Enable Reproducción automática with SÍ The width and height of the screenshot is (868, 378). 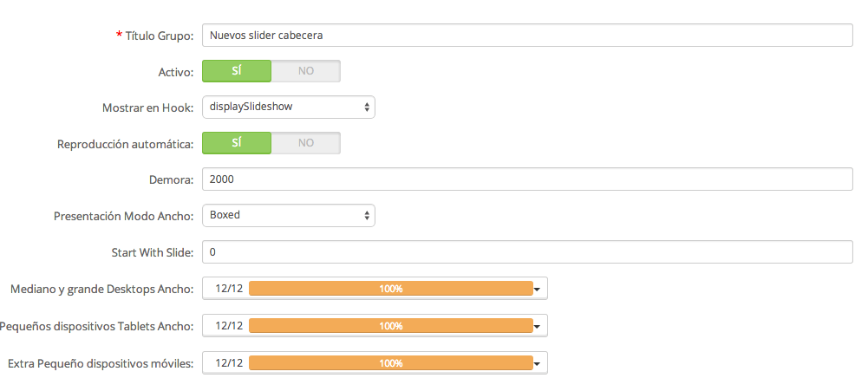237,143
